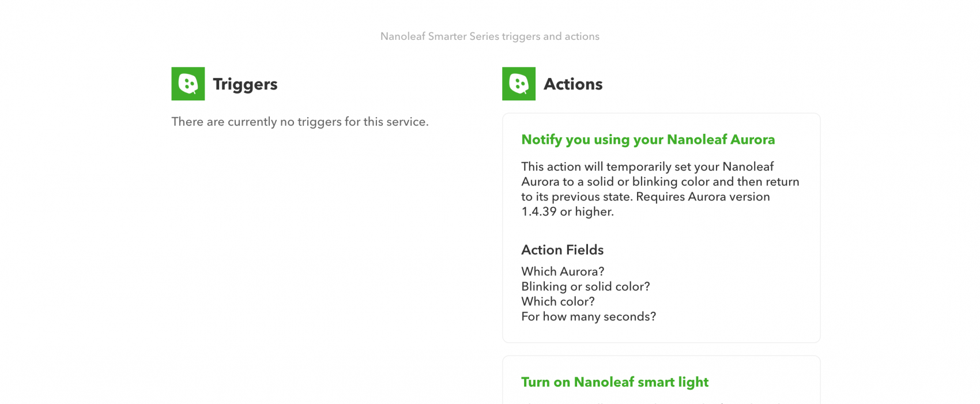The width and height of the screenshot is (980, 404).
Task: Select the Triggers section heading
Action: [x=245, y=84]
